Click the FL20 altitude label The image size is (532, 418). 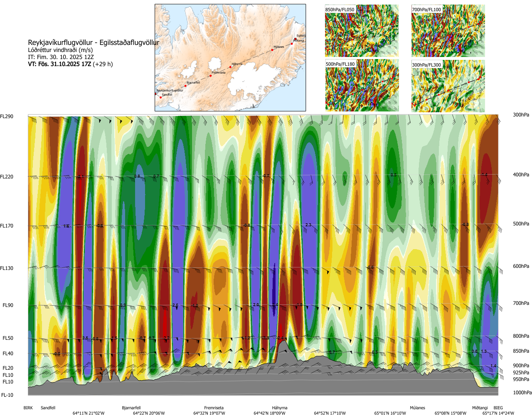(x=8, y=368)
